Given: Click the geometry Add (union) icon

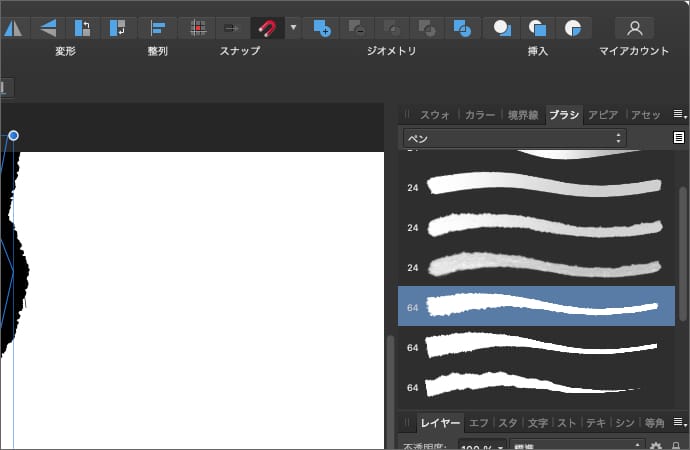Looking at the screenshot, I should [320, 27].
